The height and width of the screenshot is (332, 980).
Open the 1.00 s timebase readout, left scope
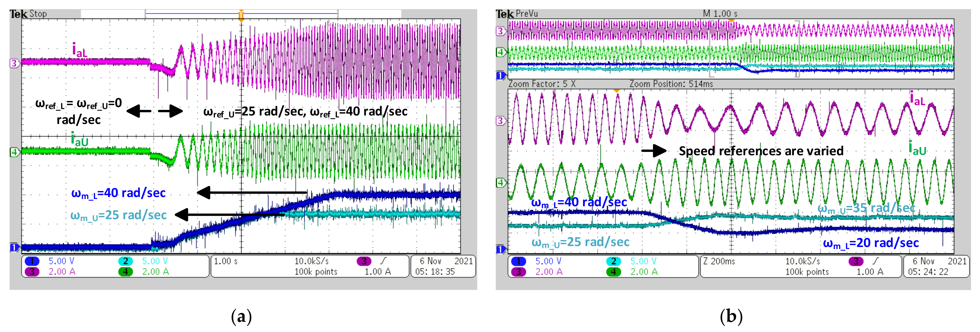pyautogui.click(x=226, y=261)
